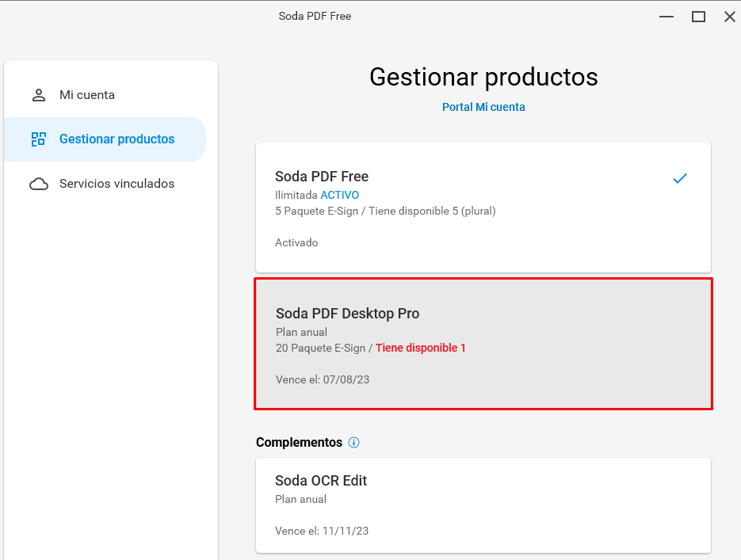Viewport: 741px width, 560px height.
Task: Click Plan anual under Soda OCR Edit
Action: pyautogui.click(x=300, y=500)
